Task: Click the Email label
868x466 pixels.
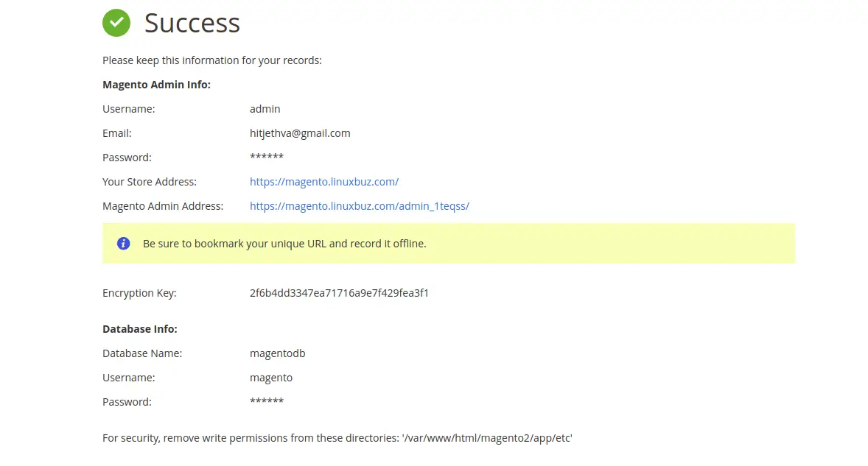Action: [x=117, y=133]
